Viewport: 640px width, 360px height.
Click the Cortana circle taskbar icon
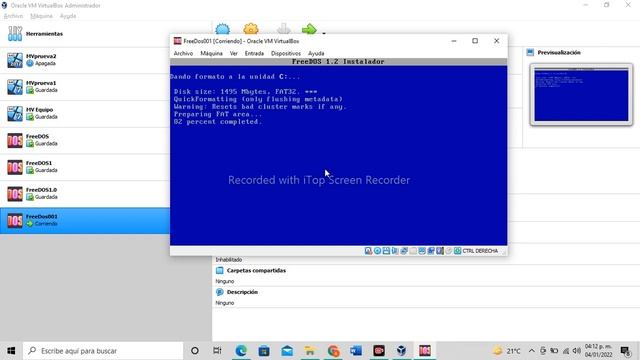point(195,351)
